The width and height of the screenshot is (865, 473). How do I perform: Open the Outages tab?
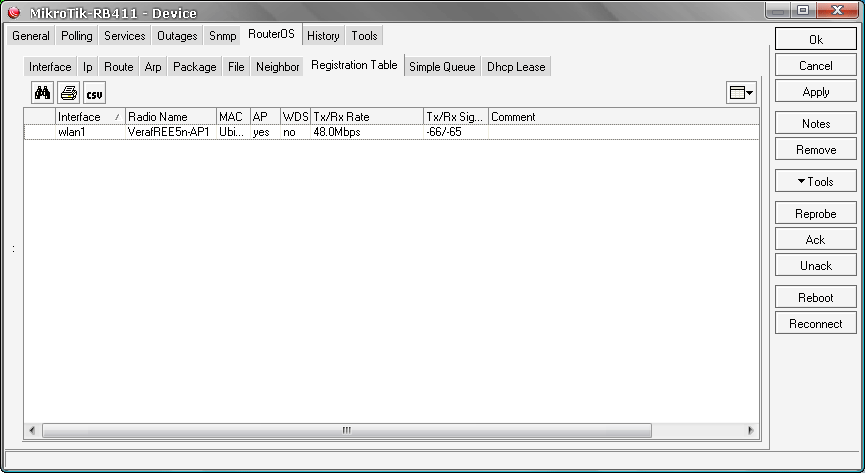coord(177,36)
